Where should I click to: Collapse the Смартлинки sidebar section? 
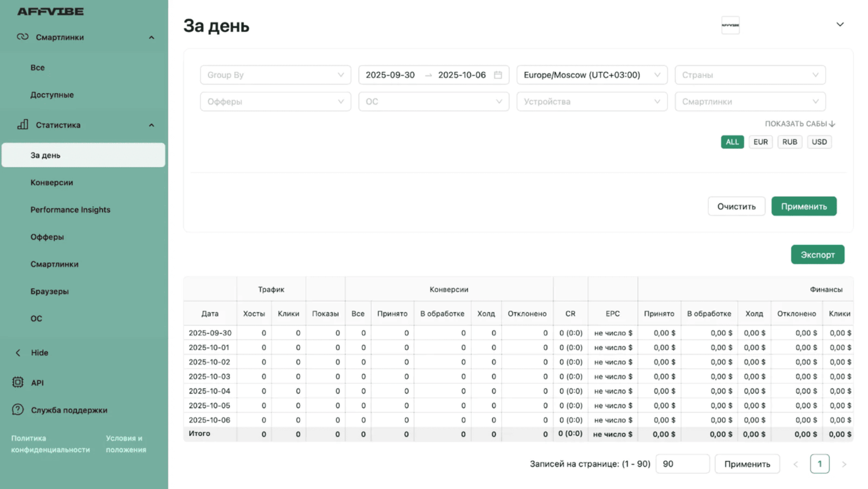coord(152,38)
